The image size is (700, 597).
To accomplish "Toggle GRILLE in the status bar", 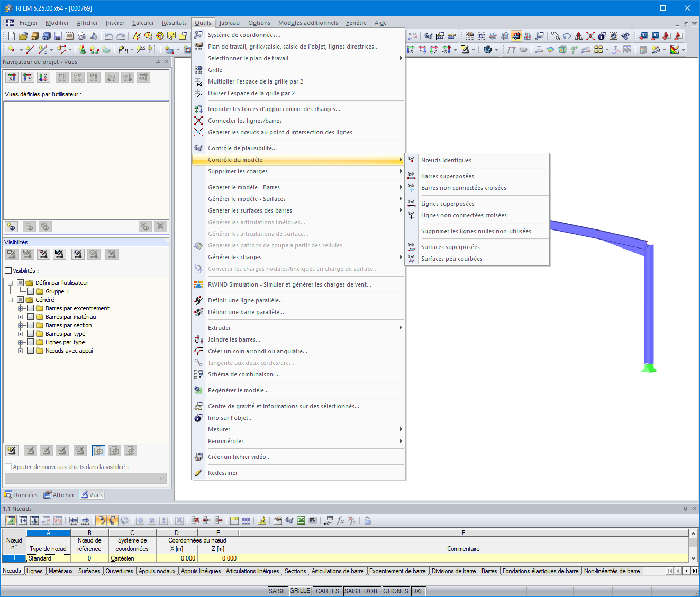I will (x=300, y=591).
